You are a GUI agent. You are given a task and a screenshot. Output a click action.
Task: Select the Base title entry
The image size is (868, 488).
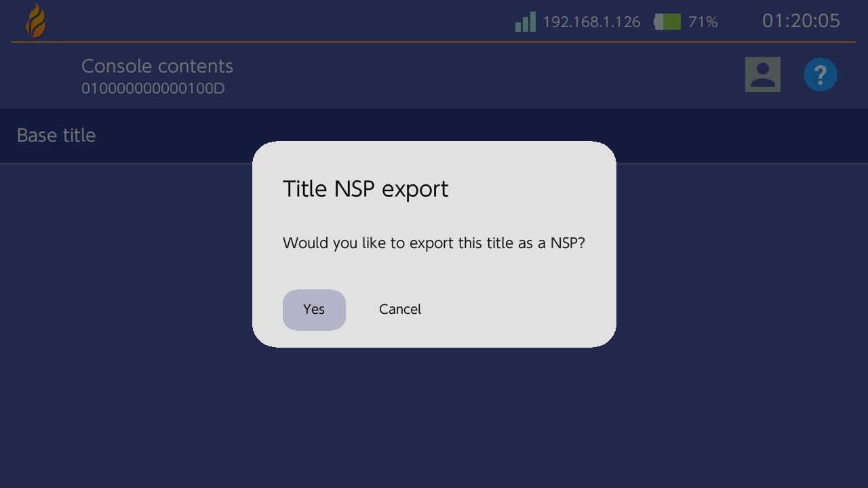tap(56, 136)
